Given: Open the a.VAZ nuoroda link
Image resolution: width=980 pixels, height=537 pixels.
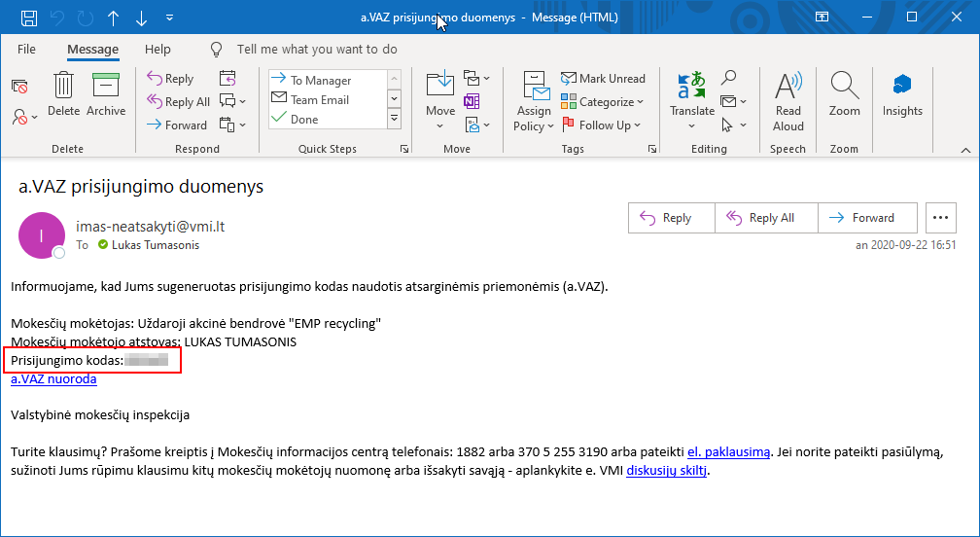Looking at the screenshot, I should point(53,379).
